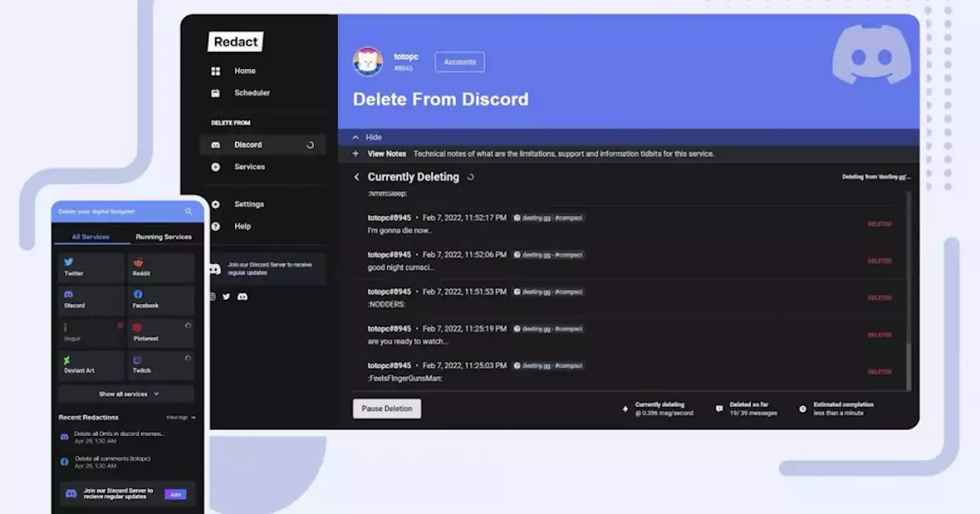This screenshot has width=980, height=514.
Task: Open the Discord item in Delete From
Action: pos(263,145)
